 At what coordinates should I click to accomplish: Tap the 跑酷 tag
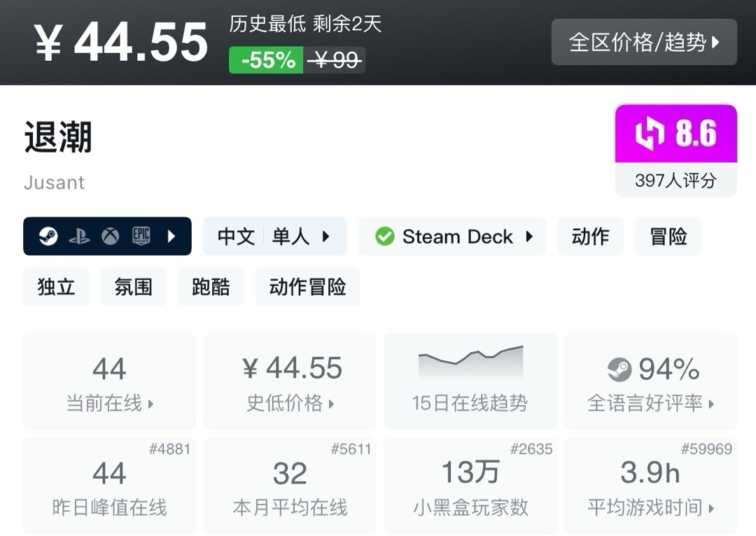(211, 287)
